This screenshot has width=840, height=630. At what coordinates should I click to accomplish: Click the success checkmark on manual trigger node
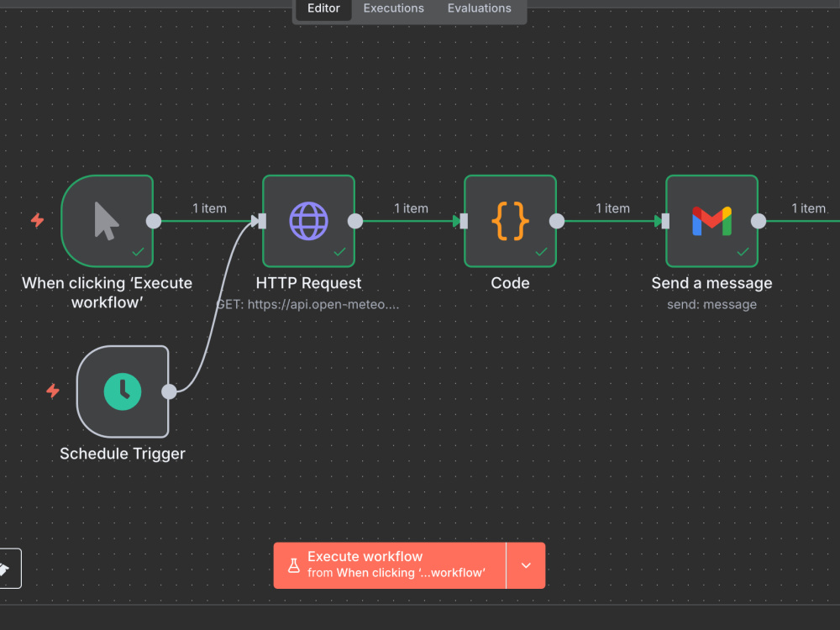coord(139,252)
